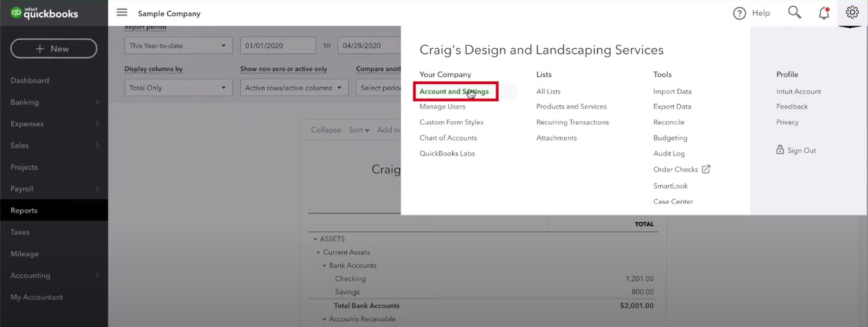Open Products and Services

572,107
